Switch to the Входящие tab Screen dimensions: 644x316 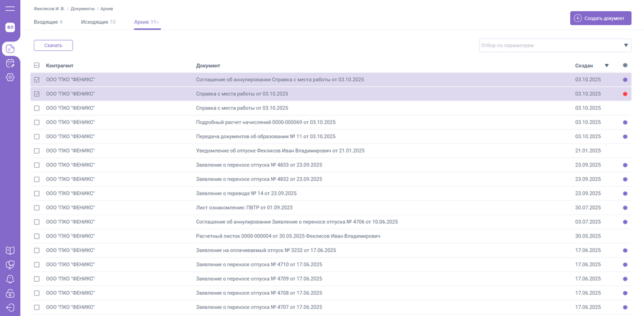[x=48, y=22]
